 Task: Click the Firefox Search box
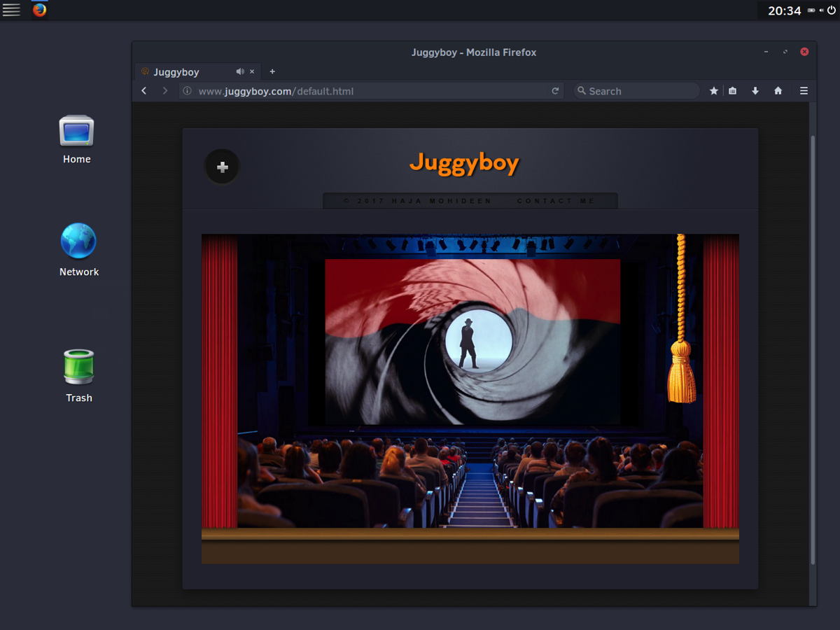coord(637,91)
